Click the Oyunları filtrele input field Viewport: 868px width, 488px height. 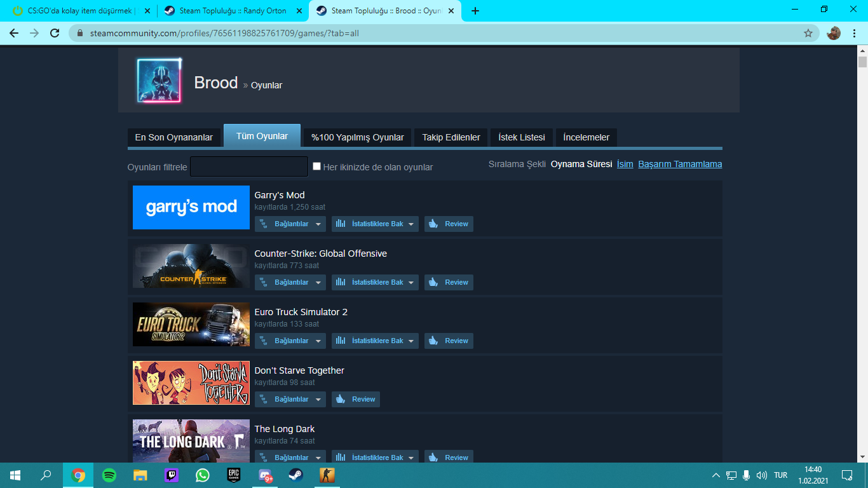click(x=249, y=166)
